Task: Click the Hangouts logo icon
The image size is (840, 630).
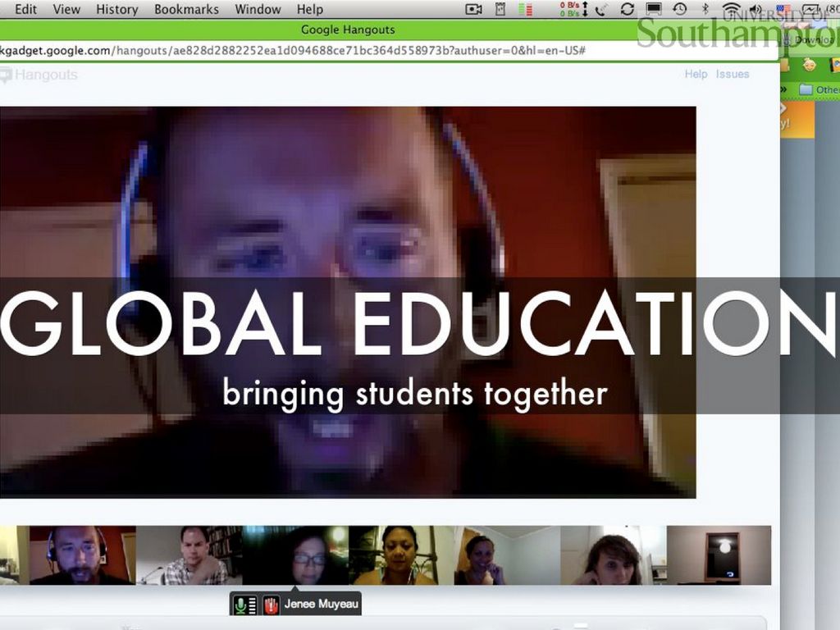Action: [x=6, y=75]
